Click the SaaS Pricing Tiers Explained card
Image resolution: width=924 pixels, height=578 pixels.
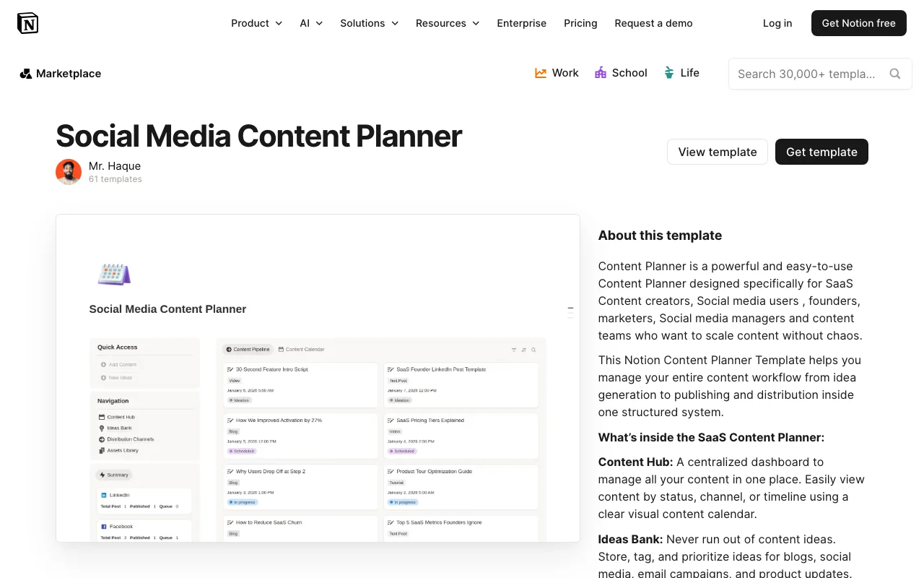[461, 436]
